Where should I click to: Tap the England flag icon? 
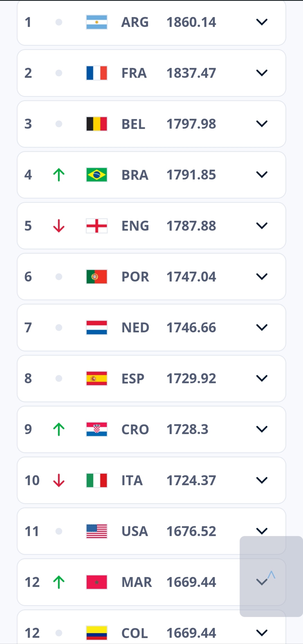pos(97,226)
